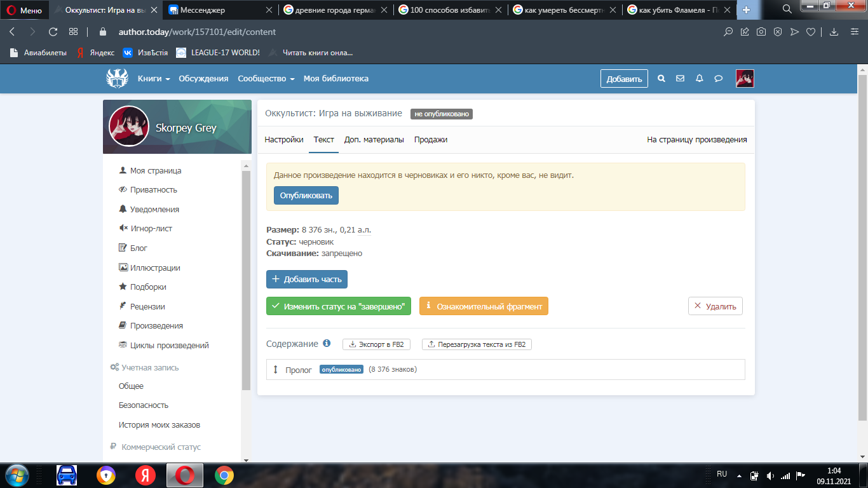The height and width of the screenshot is (488, 868).
Task: Show hidden system tray icons arrow
Action: click(739, 475)
